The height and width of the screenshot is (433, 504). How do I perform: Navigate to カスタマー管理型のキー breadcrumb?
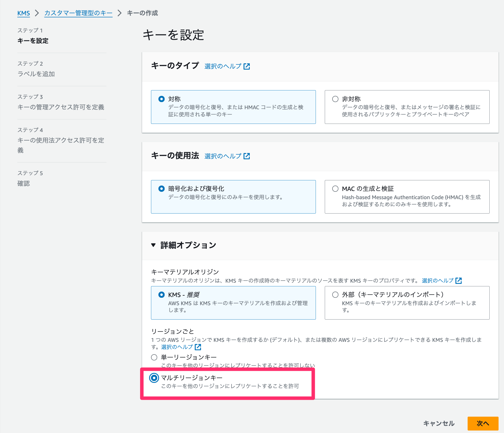coord(78,13)
